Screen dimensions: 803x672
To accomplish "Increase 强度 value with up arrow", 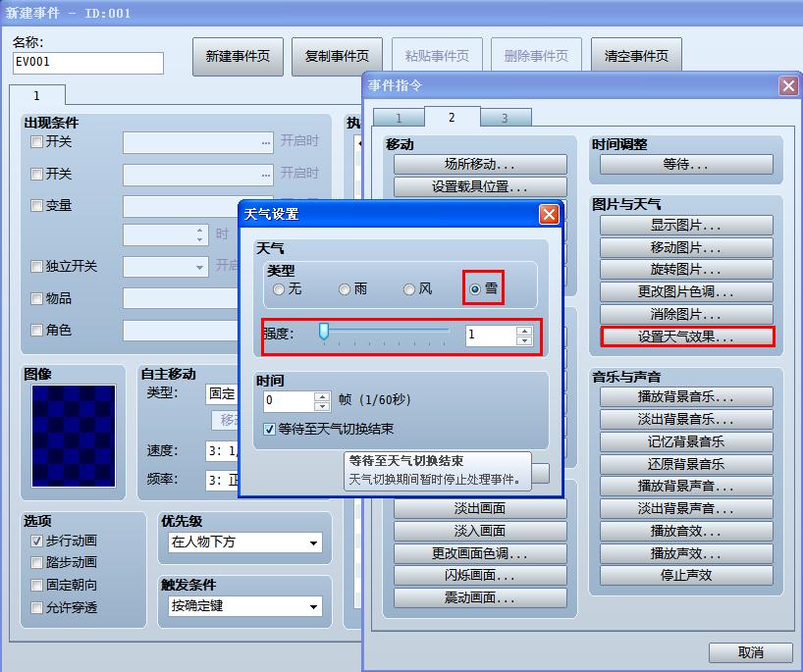I will [x=524, y=332].
